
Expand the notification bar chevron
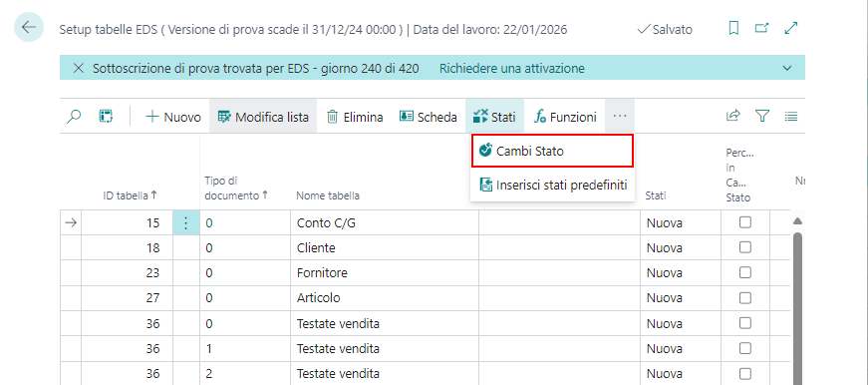[x=787, y=69]
